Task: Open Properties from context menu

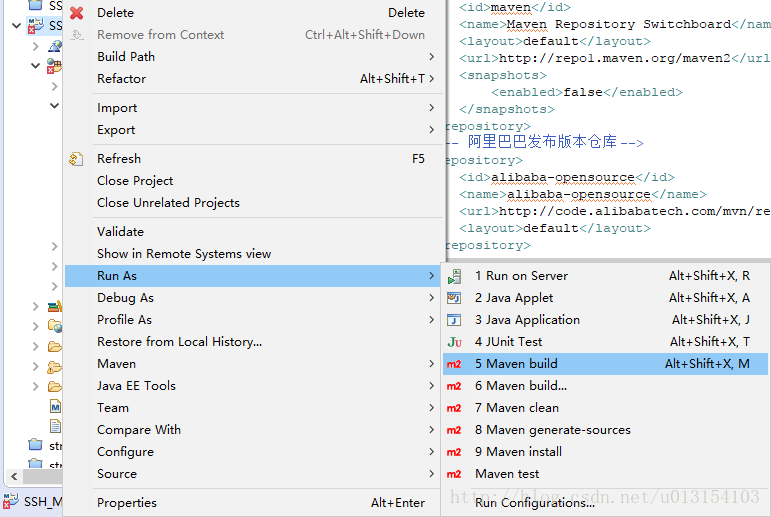Action: pyautogui.click(x=254, y=503)
